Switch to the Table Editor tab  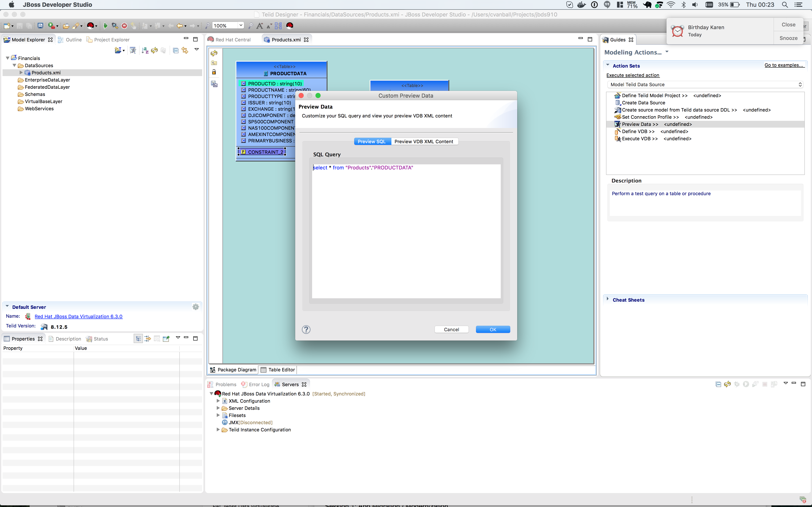tap(278, 369)
